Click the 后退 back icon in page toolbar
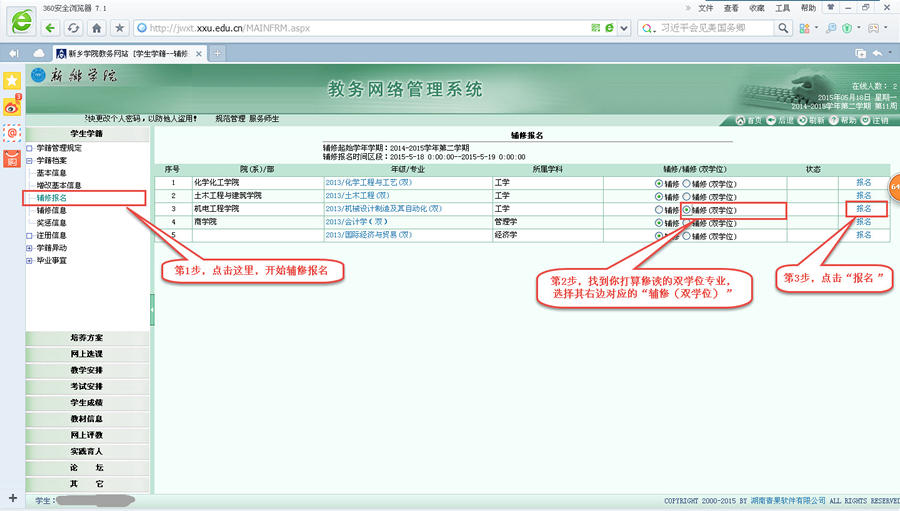 (771, 120)
